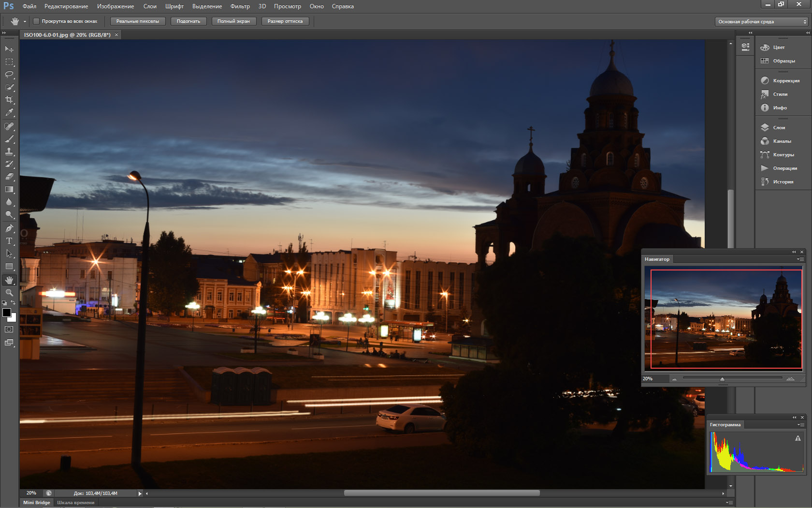This screenshot has width=812, height=508.
Task: Enable 'Прокрутка во всех окнах' checkbox
Action: (x=36, y=21)
